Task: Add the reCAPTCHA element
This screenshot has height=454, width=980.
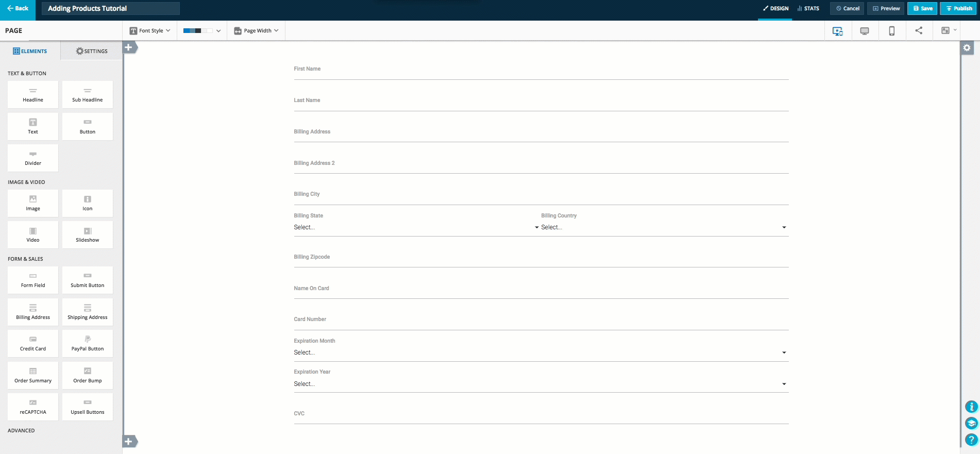Action: (x=33, y=407)
